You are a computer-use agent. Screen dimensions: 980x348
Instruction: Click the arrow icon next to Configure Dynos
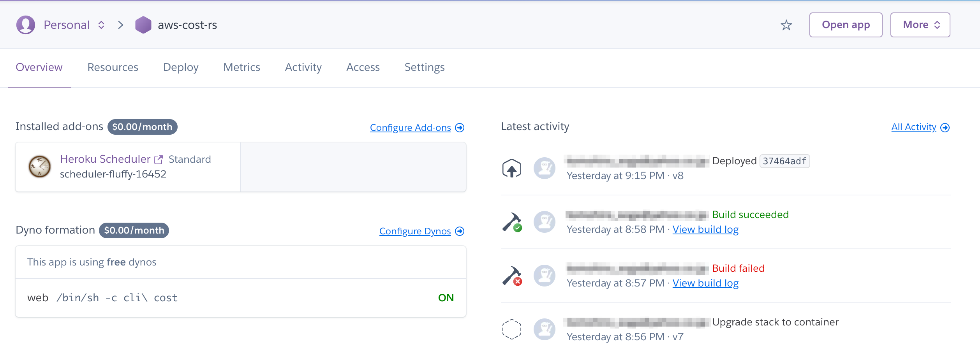pyautogui.click(x=460, y=231)
